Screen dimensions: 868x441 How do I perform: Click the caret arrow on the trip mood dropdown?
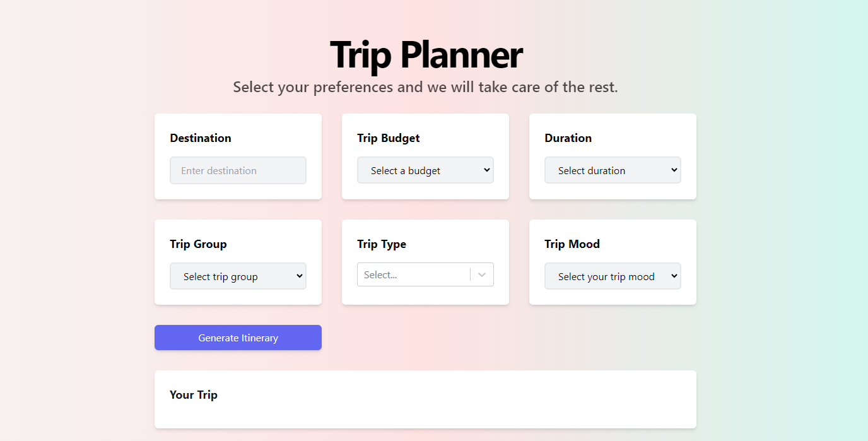pyautogui.click(x=674, y=276)
